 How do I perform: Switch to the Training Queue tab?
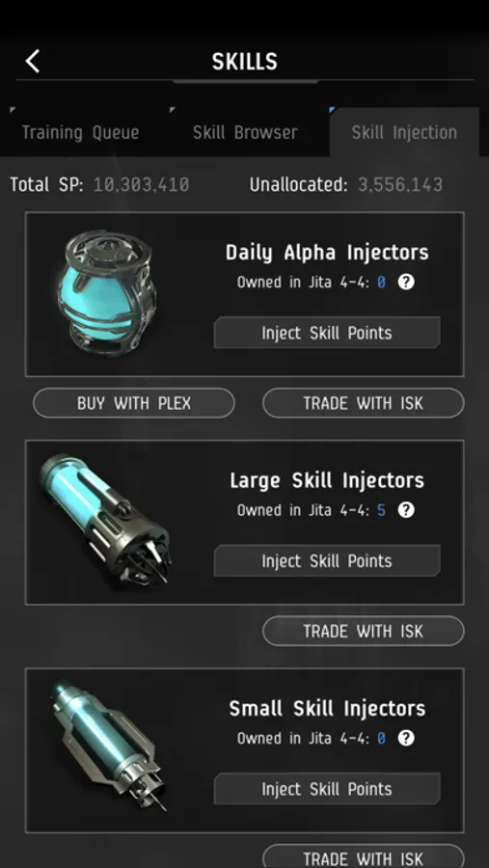[80, 132]
